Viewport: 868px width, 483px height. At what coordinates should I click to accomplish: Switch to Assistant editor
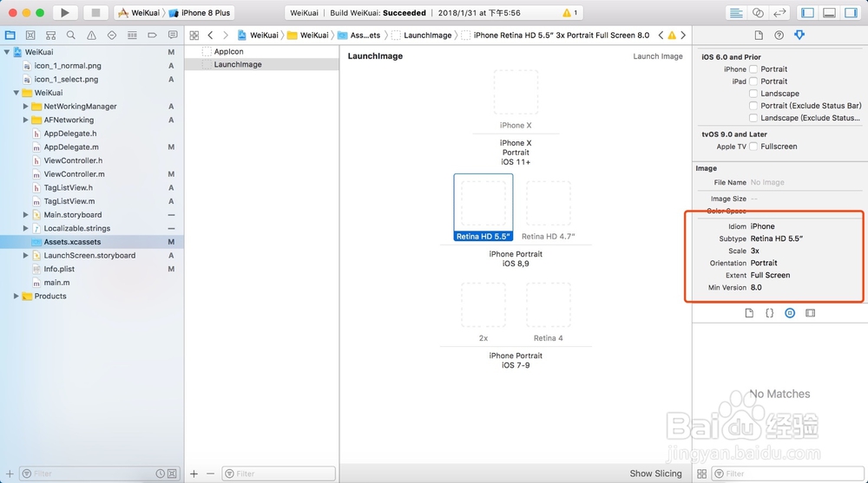click(758, 12)
